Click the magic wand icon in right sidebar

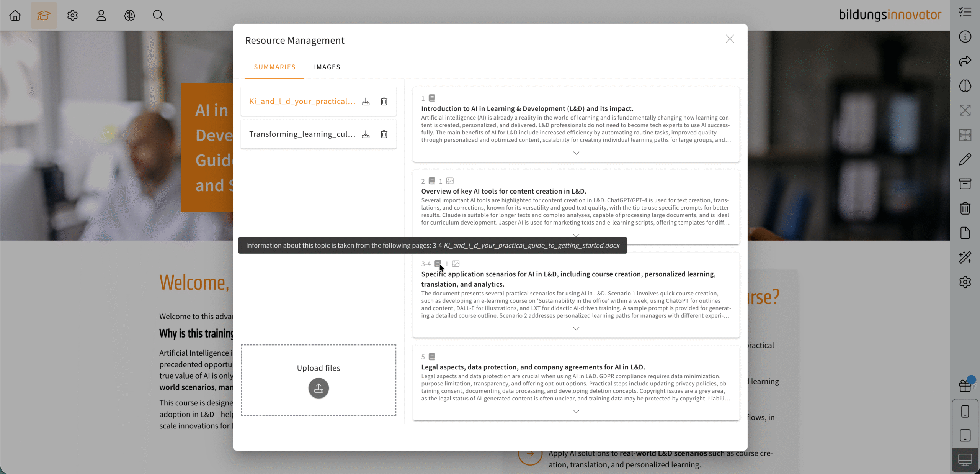pos(965,258)
